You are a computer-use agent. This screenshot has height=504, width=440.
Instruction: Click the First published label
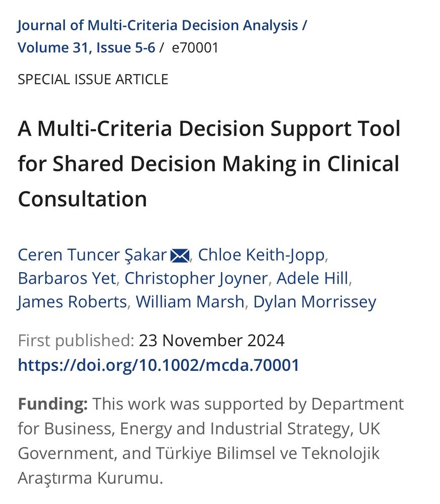[76, 340]
